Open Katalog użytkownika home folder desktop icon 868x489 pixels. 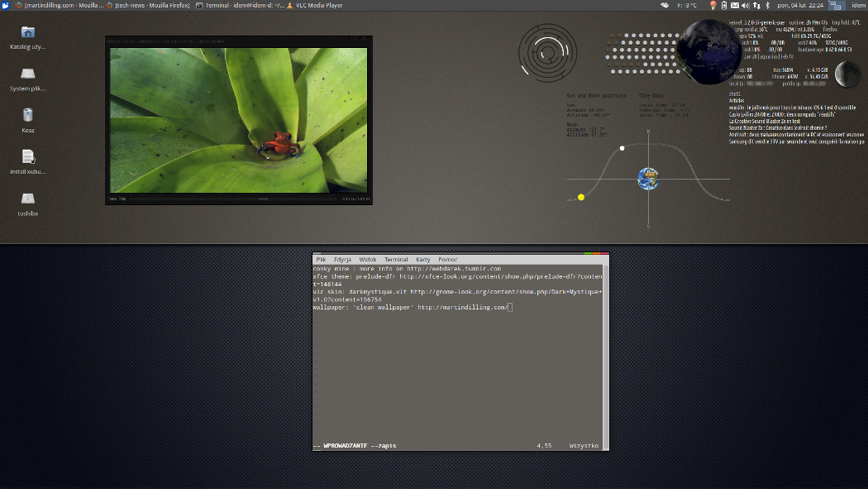(27, 38)
